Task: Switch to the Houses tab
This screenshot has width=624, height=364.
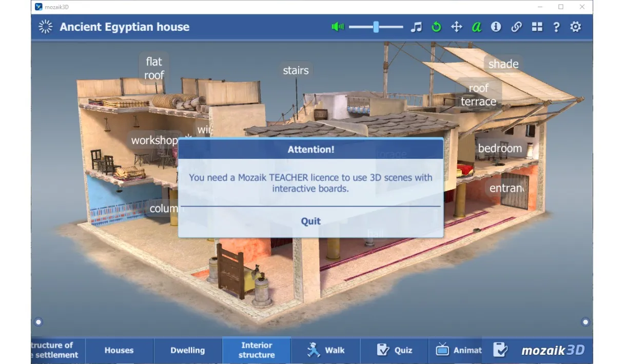Action: point(119,350)
